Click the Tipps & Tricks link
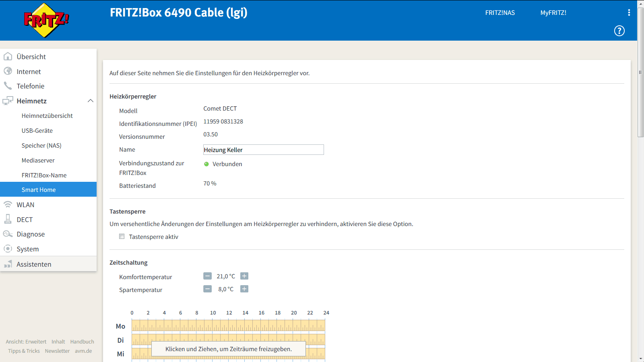 point(24,351)
